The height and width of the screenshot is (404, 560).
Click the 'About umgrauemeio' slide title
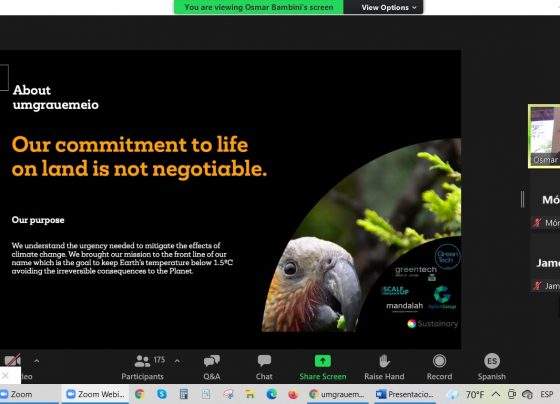click(56, 98)
